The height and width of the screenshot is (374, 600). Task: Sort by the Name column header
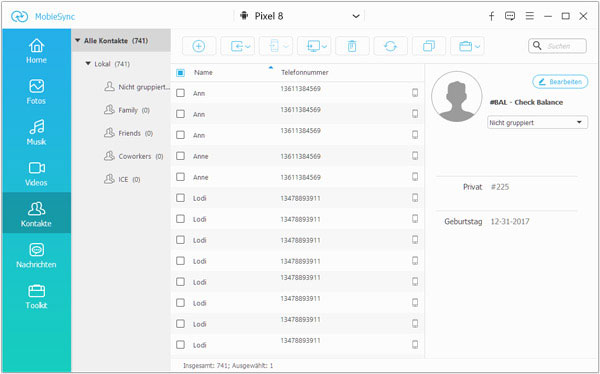tap(203, 72)
